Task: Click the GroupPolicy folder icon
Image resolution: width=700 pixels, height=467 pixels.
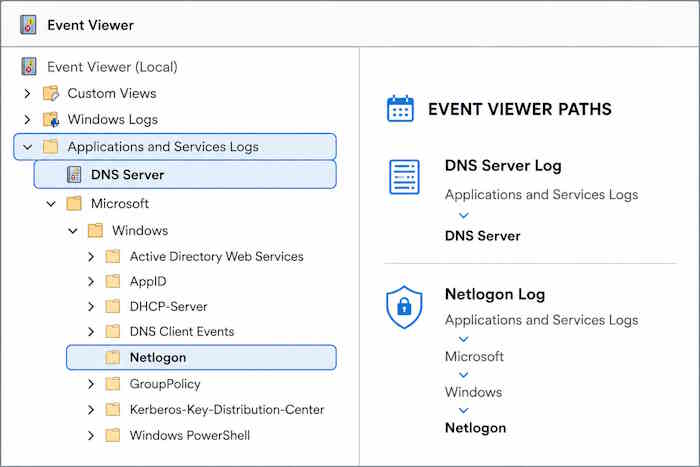Action: click(x=113, y=384)
